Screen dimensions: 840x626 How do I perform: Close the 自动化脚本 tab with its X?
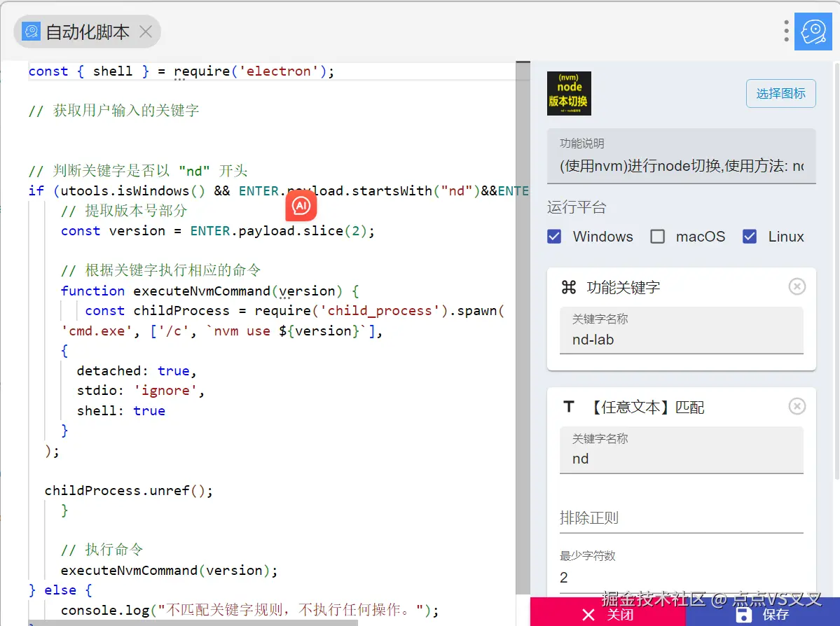146,32
